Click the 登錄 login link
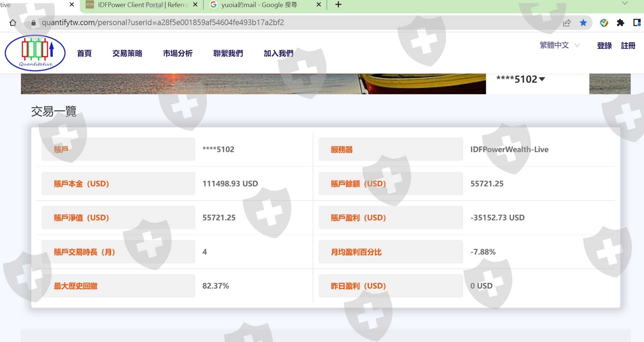The height and width of the screenshot is (342, 644). (604, 46)
